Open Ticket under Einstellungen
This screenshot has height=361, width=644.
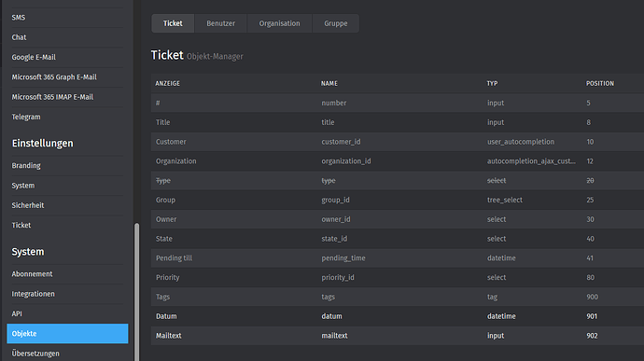(x=21, y=225)
